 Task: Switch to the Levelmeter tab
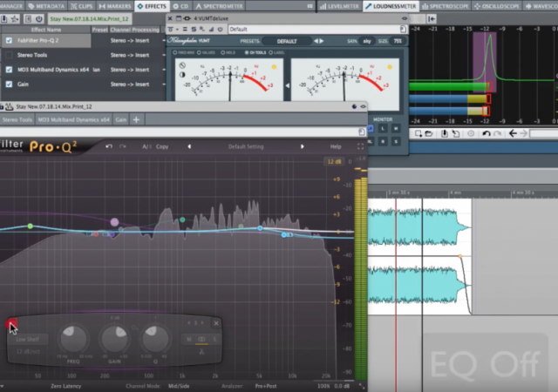(339, 6)
